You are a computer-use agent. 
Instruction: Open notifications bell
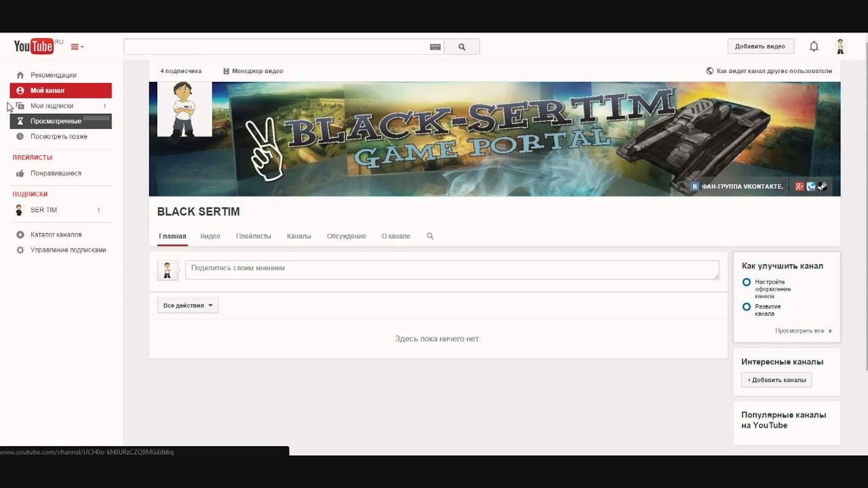(x=814, y=47)
